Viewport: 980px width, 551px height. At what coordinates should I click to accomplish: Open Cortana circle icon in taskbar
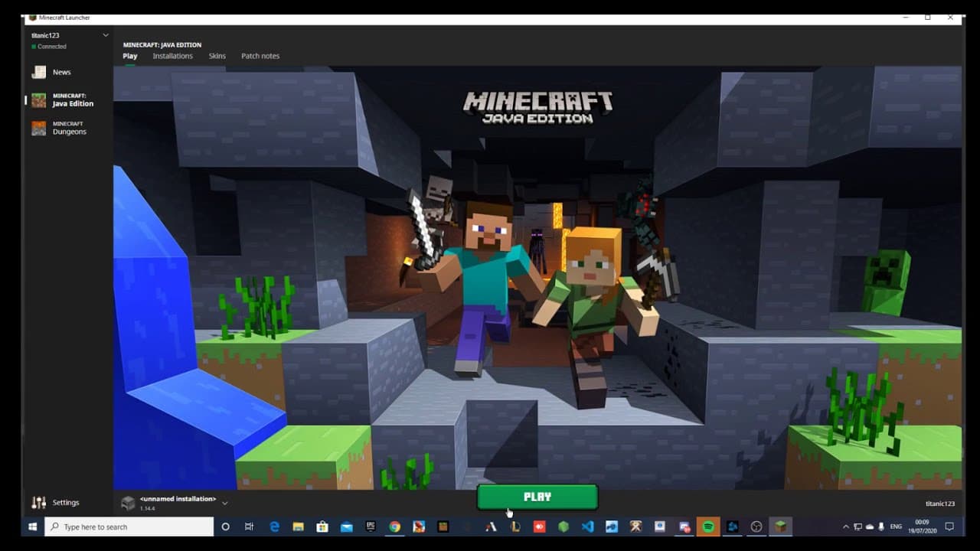tap(225, 527)
